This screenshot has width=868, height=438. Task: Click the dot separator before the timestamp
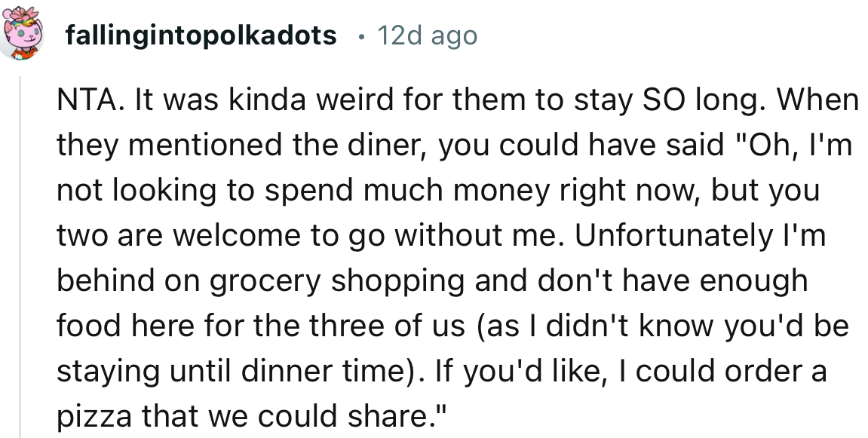[361, 35]
